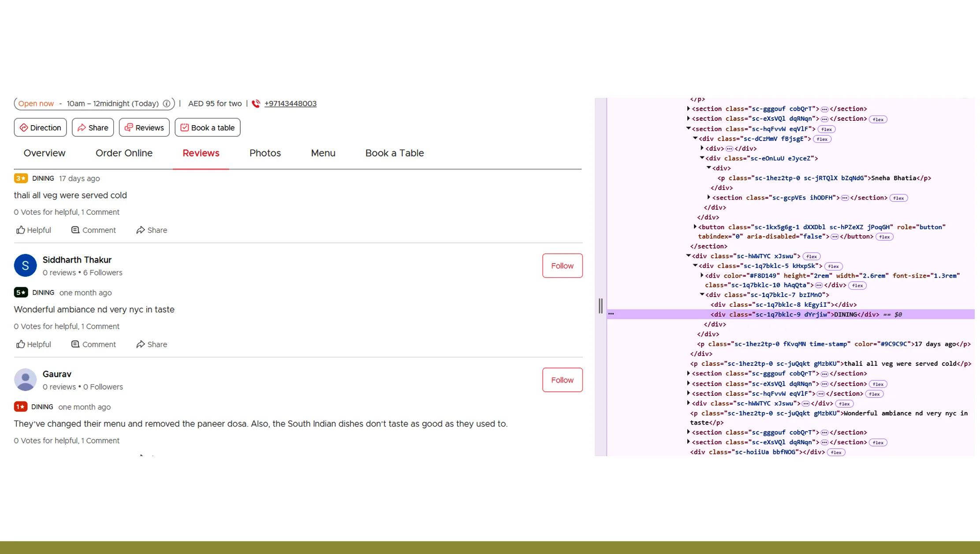980x554 pixels.
Task: Open the Menu tab
Action: pos(323,153)
